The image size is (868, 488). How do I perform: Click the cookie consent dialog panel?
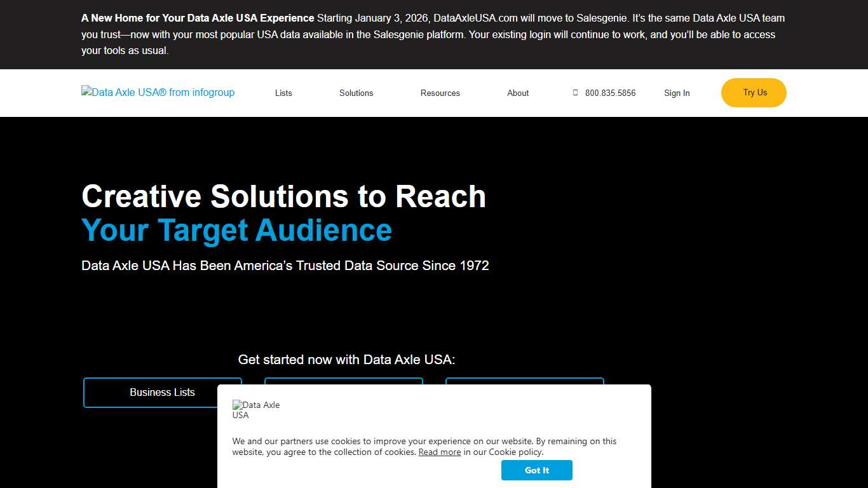tap(434, 437)
